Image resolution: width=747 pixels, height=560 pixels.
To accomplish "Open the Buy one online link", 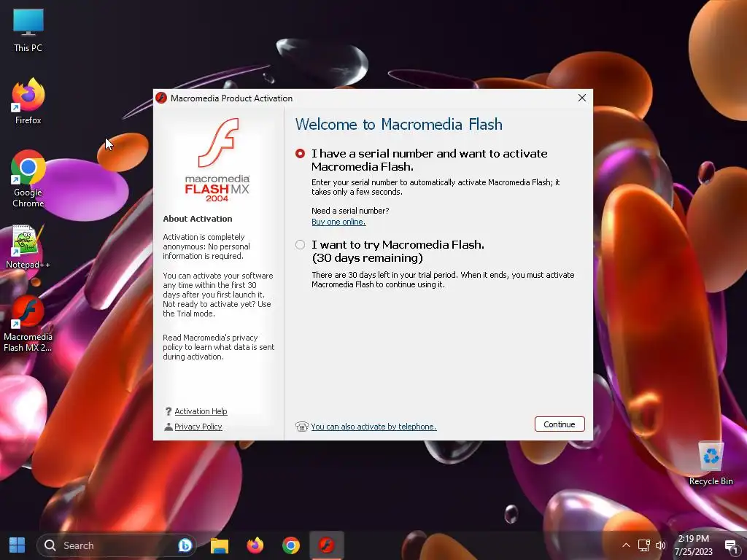I will click(x=338, y=222).
